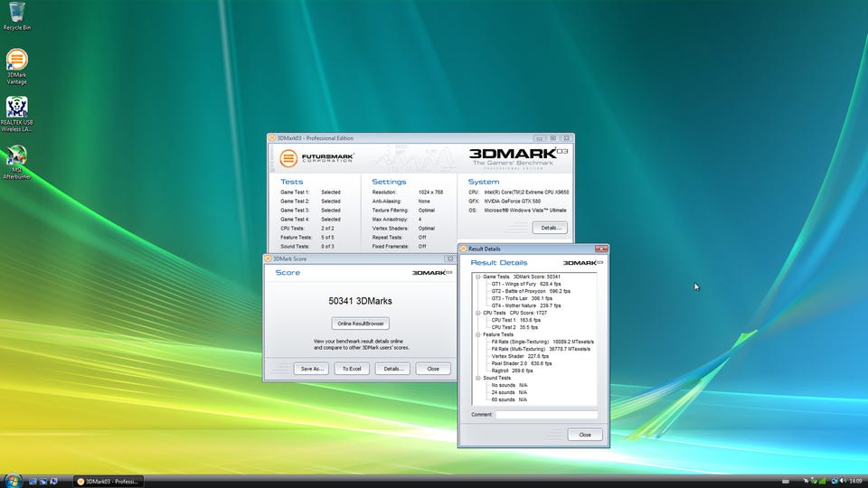
Task: Open the REALTEK USB Wireless LAN shortcut
Action: [x=16, y=115]
